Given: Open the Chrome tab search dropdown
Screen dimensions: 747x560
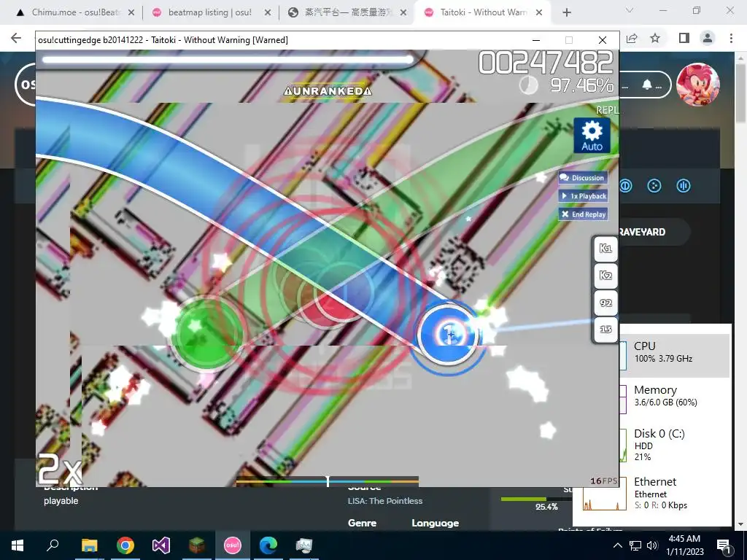Looking at the screenshot, I should click(x=630, y=10).
